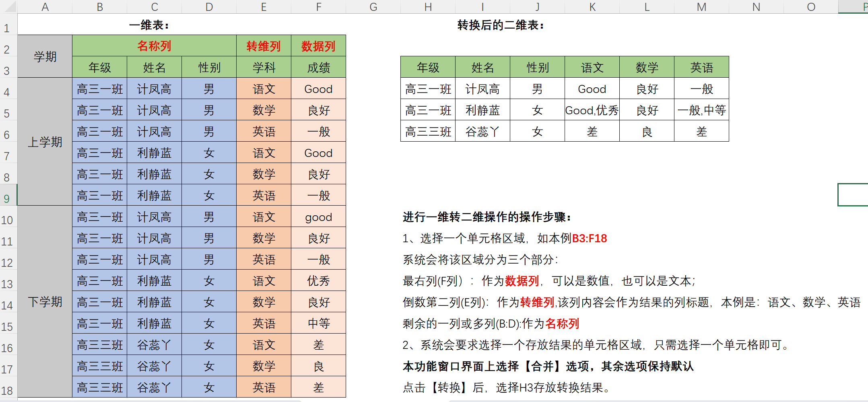
Task: Select the 优秀 cell in column F
Action: point(318,281)
